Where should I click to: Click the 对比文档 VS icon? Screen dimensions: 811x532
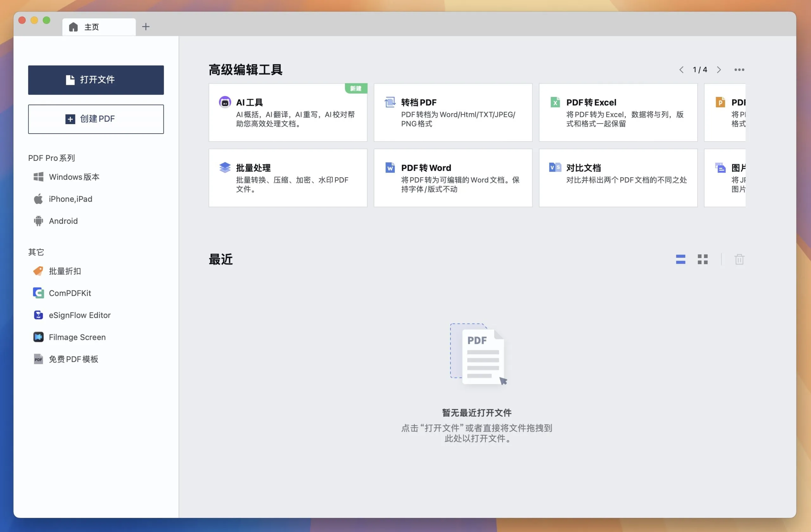pos(555,167)
